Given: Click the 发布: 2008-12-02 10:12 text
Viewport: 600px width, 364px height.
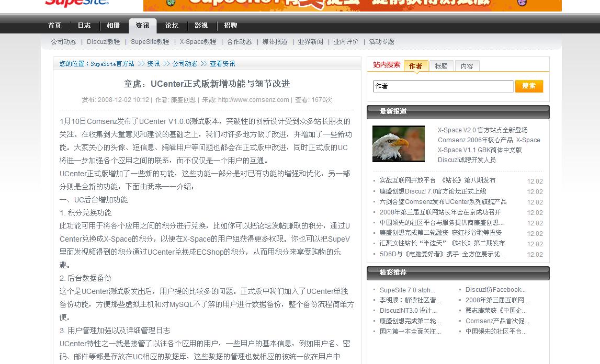Looking at the screenshot, I should pyautogui.click(x=115, y=100).
